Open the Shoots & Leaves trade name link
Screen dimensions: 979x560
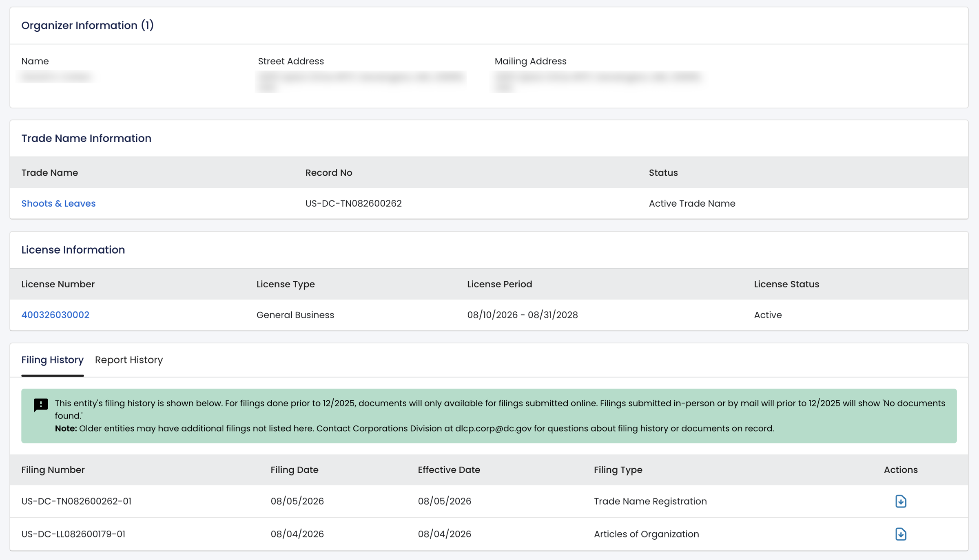58,203
